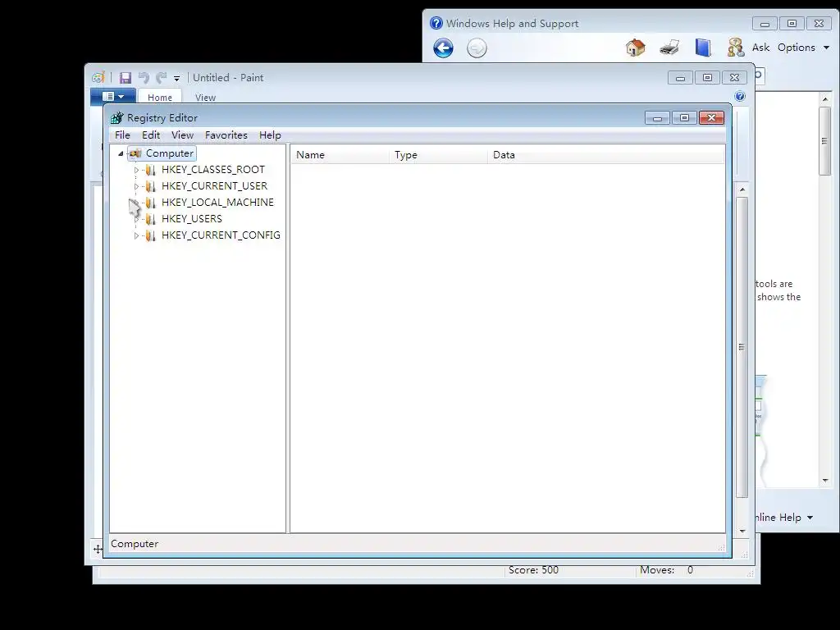840x630 pixels.
Task: Switch to the Home tab in Paint
Action: tap(160, 98)
